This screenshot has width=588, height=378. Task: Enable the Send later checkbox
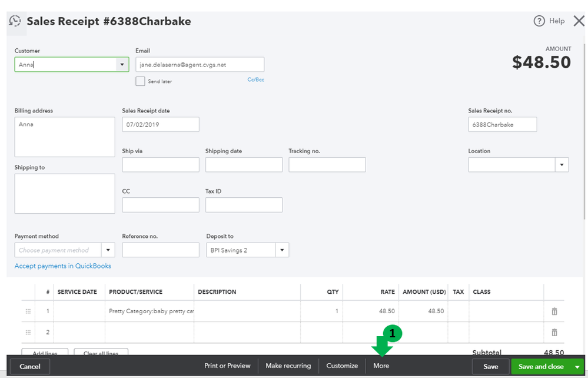click(x=140, y=81)
